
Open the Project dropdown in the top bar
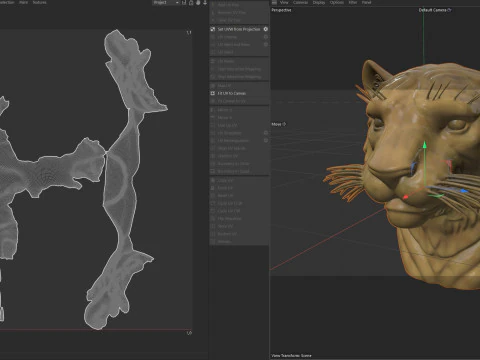click(x=166, y=3)
